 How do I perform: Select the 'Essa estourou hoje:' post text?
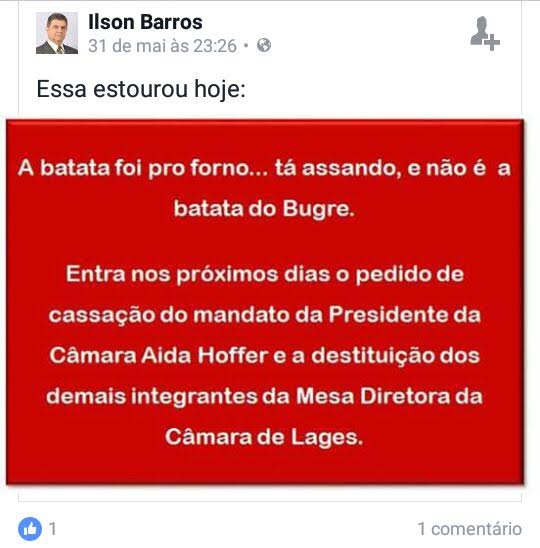pyautogui.click(x=141, y=89)
